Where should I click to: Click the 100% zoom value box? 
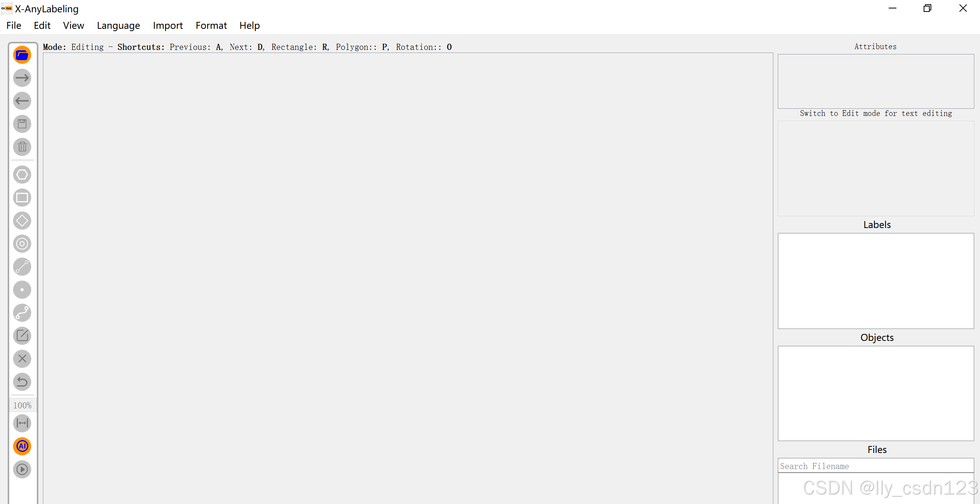[22, 405]
